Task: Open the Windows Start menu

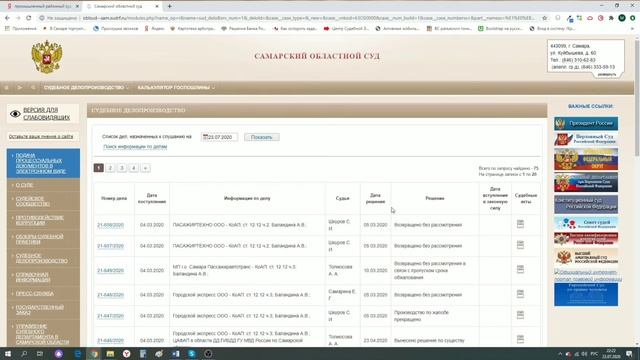Action: pos(8,353)
